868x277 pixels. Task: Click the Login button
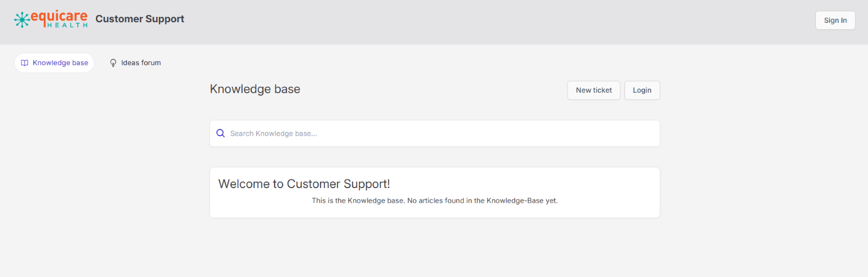coord(642,91)
